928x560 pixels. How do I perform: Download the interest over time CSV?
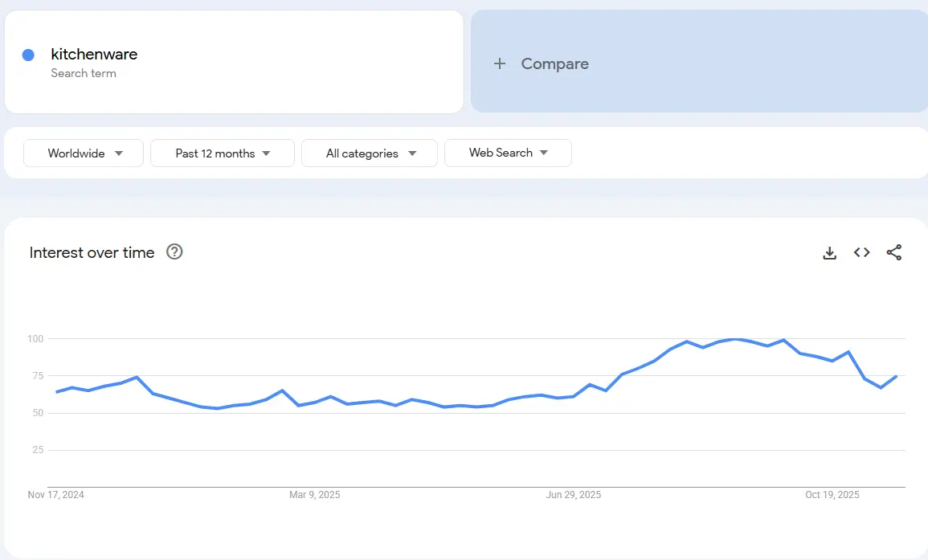tap(830, 253)
